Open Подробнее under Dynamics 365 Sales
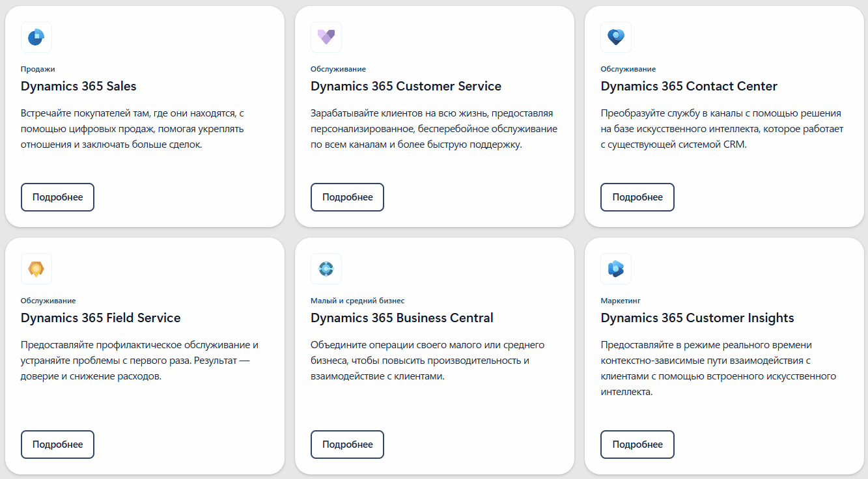 [x=58, y=197]
